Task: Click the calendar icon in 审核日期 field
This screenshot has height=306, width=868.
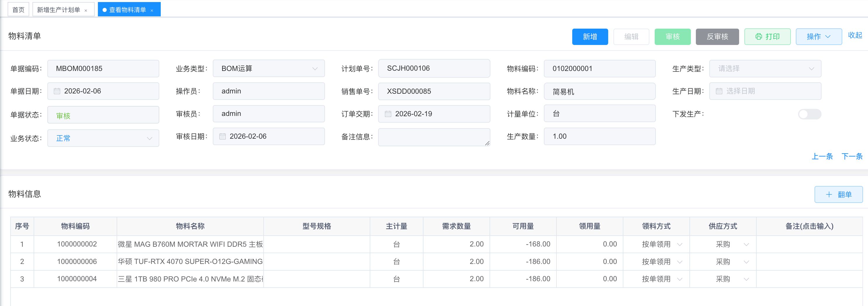Action: [222, 136]
